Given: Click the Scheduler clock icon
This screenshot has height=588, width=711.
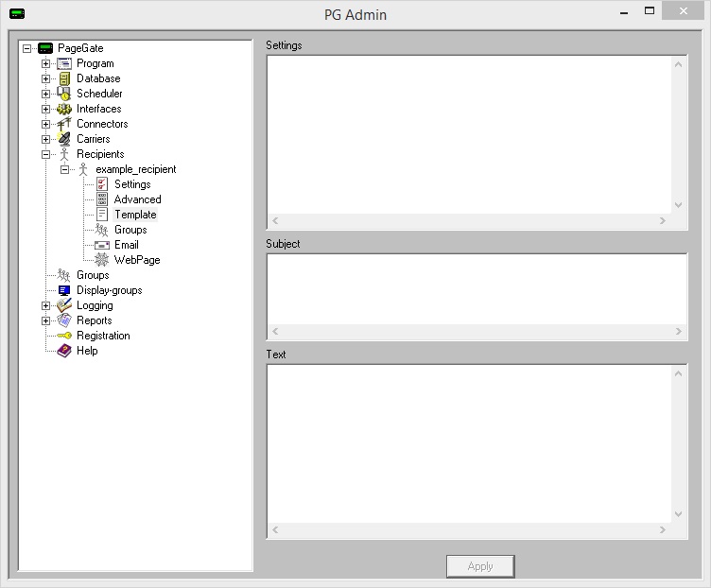Looking at the screenshot, I should click(x=64, y=94).
